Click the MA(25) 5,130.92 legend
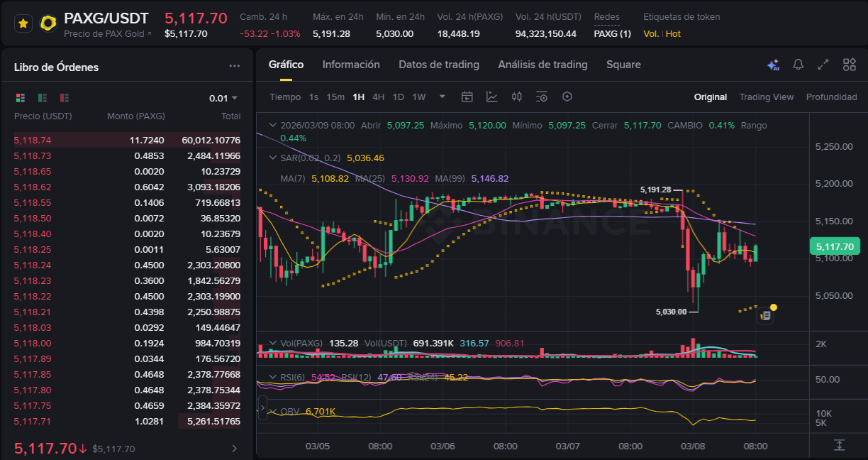Viewport: 868px width, 460px height. (392, 178)
